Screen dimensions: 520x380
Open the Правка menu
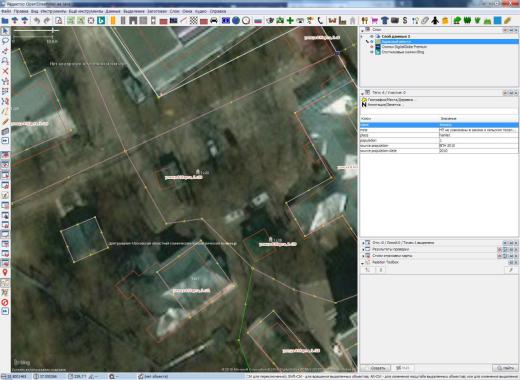tap(21, 11)
